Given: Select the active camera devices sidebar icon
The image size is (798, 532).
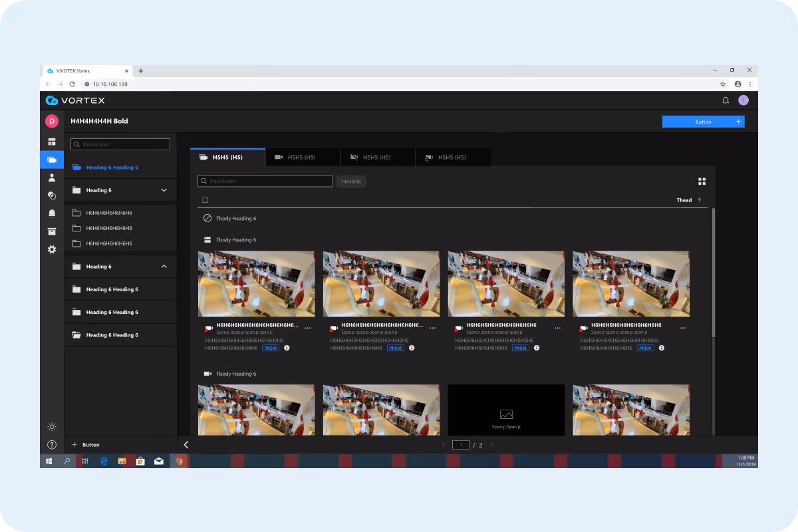Looking at the screenshot, I should [52, 160].
